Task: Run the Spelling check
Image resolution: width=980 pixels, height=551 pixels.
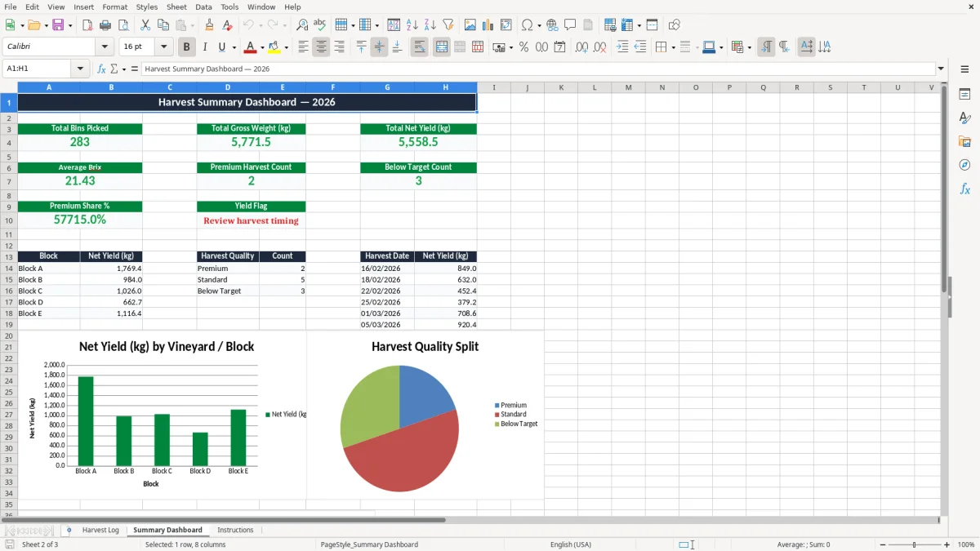Action: coord(320,25)
